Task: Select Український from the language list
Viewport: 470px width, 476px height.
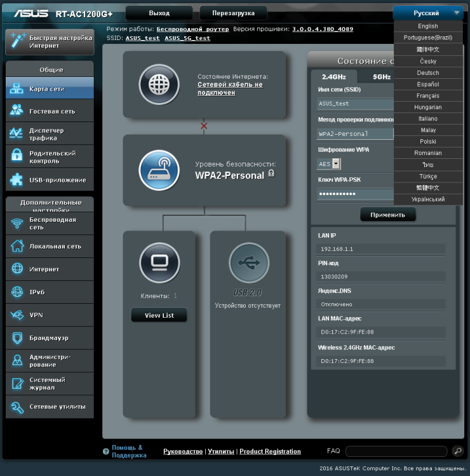Action: (428, 199)
